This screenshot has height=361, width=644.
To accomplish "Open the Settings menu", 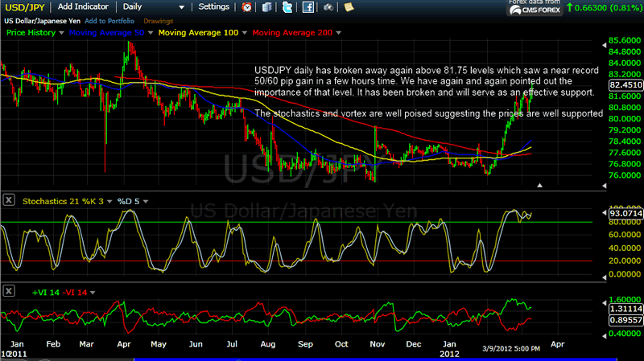I will pos(213,6).
